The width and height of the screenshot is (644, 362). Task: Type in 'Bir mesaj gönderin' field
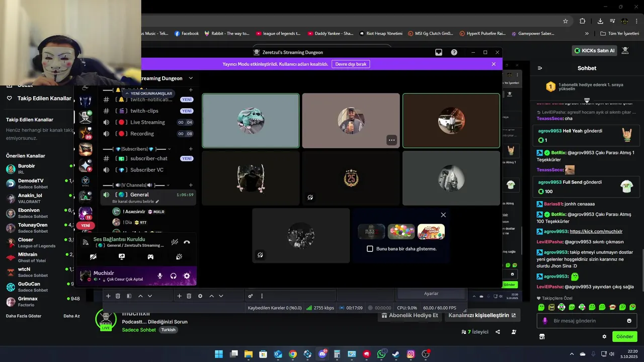(586, 321)
